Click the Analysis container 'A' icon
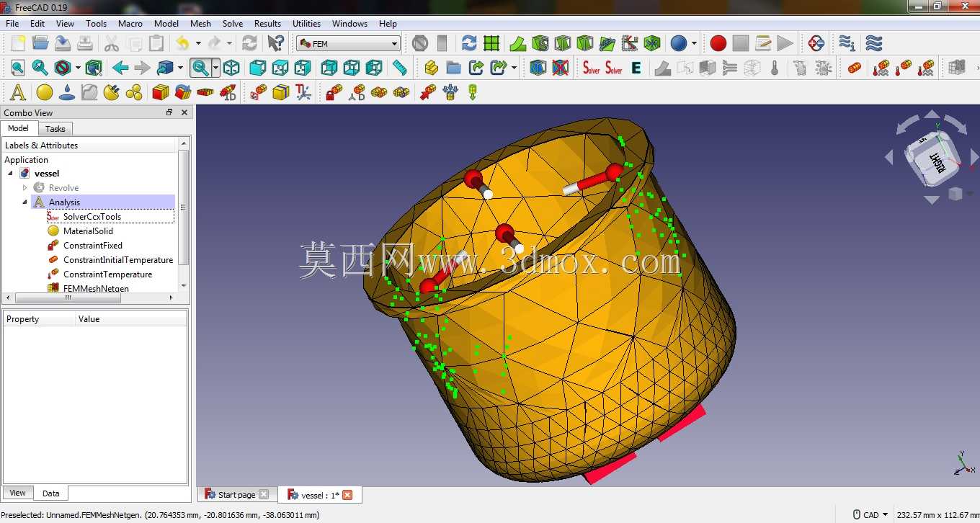Screen dimensions: 980x523 click(18, 92)
